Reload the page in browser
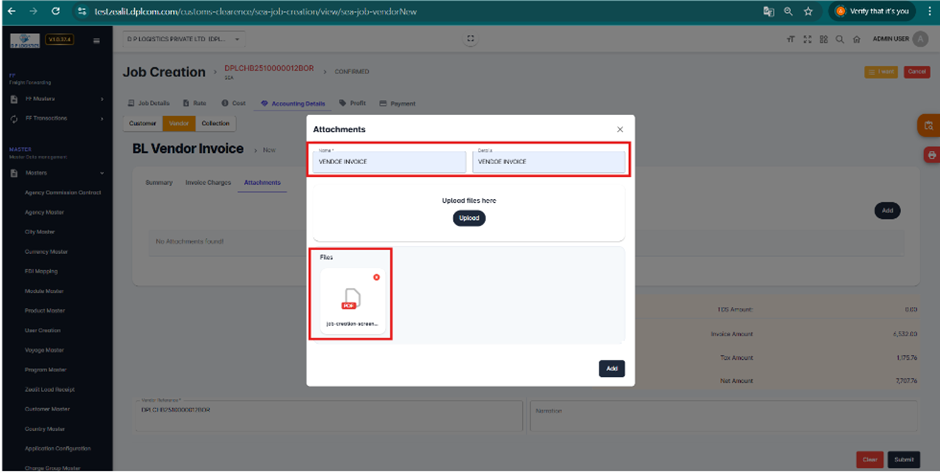 (x=55, y=11)
